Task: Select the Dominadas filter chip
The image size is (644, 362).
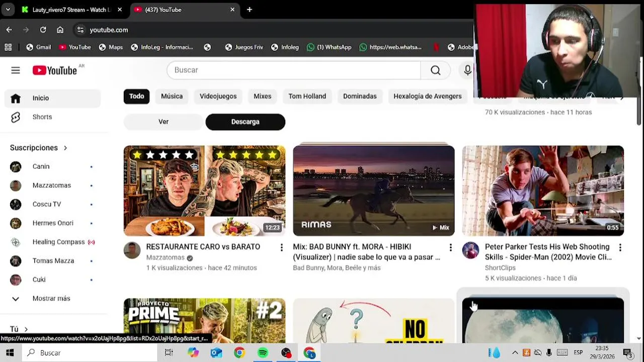Action: tap(360, 96)
